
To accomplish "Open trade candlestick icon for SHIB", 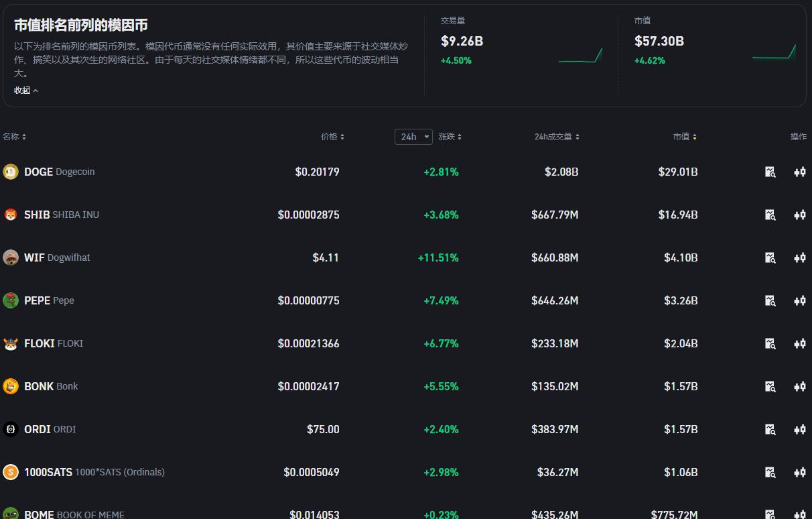I will [799, 215].
